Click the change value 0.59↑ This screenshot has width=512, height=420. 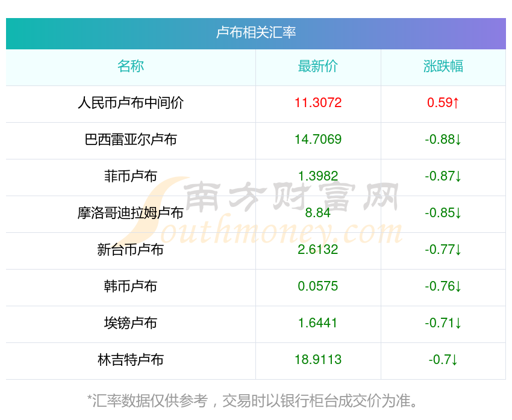(443, 103)
